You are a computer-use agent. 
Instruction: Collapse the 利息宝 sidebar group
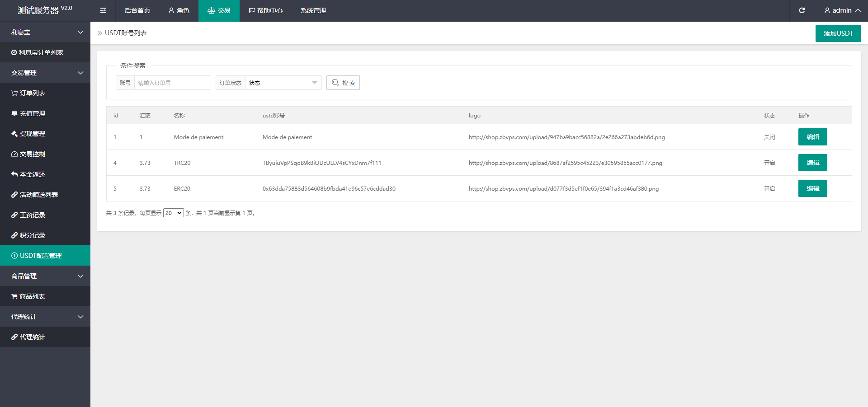tap(45, 32)
